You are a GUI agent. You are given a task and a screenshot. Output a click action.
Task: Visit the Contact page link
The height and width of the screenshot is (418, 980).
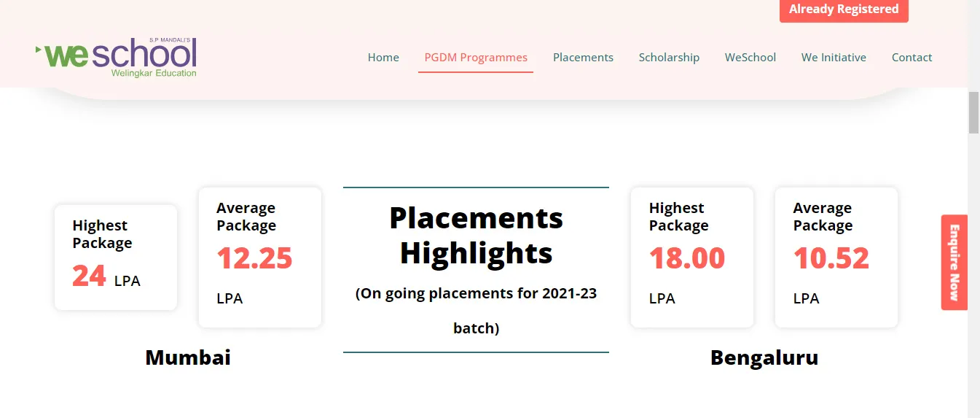pos(912,58)
